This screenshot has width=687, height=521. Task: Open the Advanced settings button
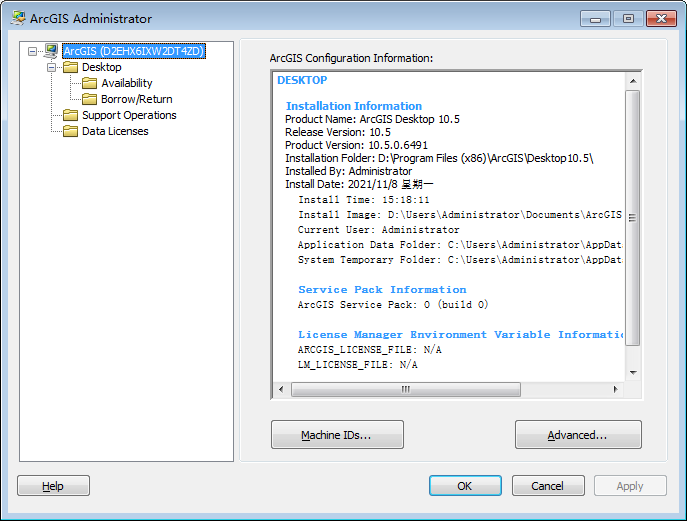point(578,435)
